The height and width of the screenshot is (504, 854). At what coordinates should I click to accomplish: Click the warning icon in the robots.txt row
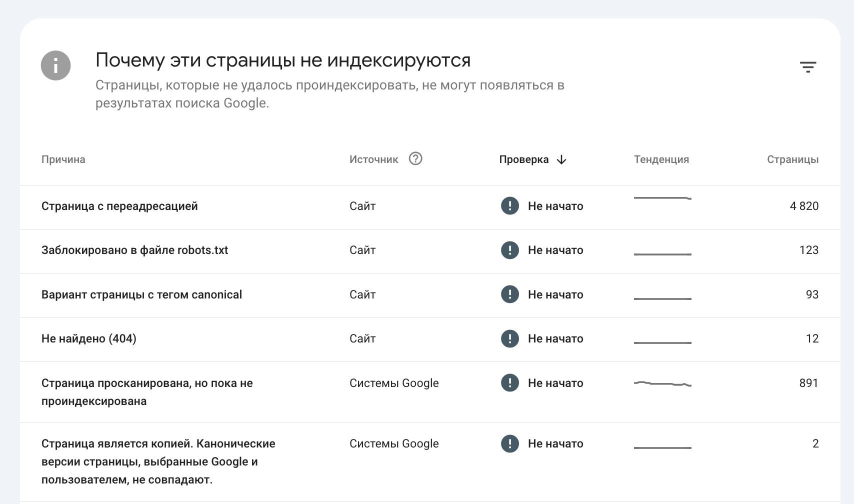coord(509,250)
